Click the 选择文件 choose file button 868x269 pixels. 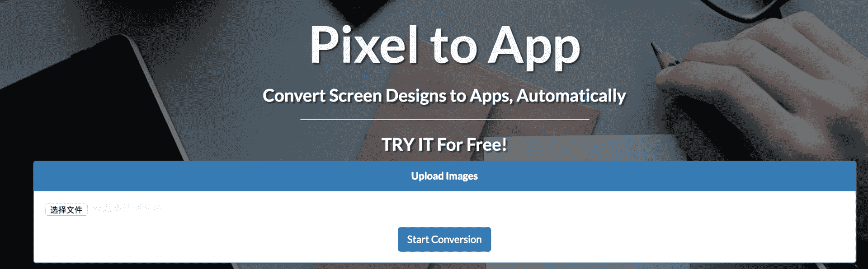[66, 210]
